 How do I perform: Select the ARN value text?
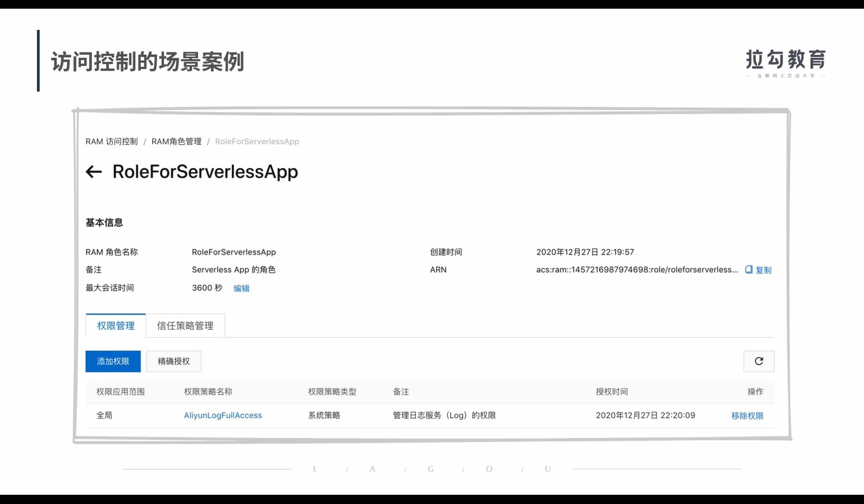click(x=636, y=269)
